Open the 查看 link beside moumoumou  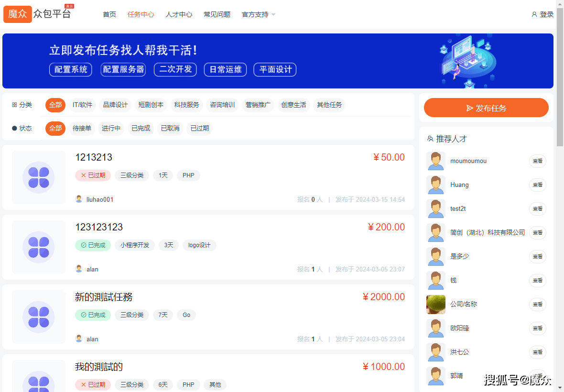tap(537, 161)
